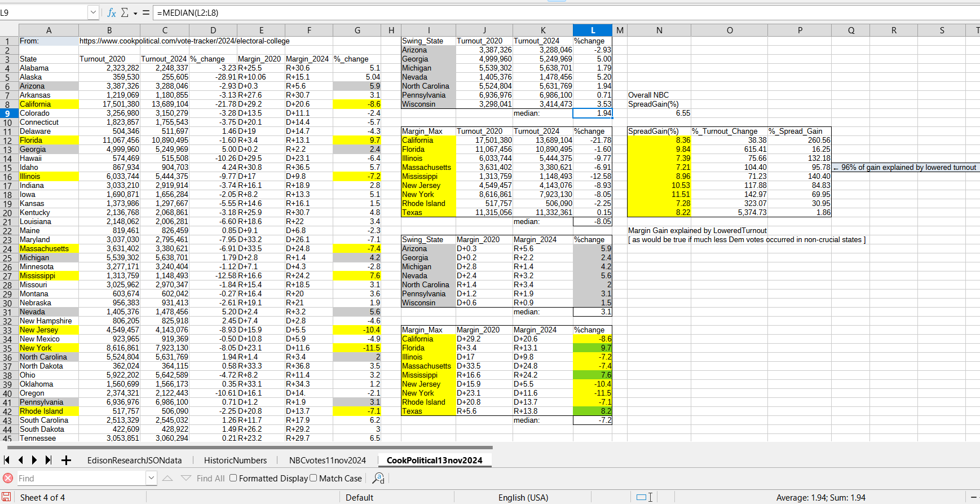Enable the Match Case checkbox
980x504 pixels.
(x=314, y=478)
